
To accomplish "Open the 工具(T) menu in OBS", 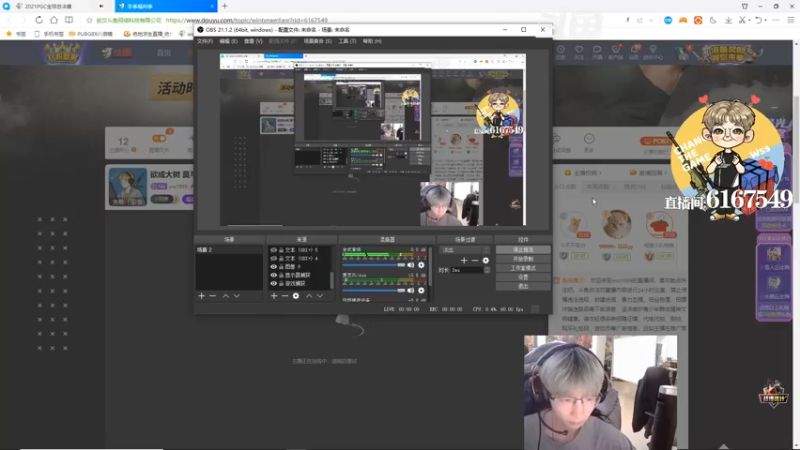I will coord(347,41).
